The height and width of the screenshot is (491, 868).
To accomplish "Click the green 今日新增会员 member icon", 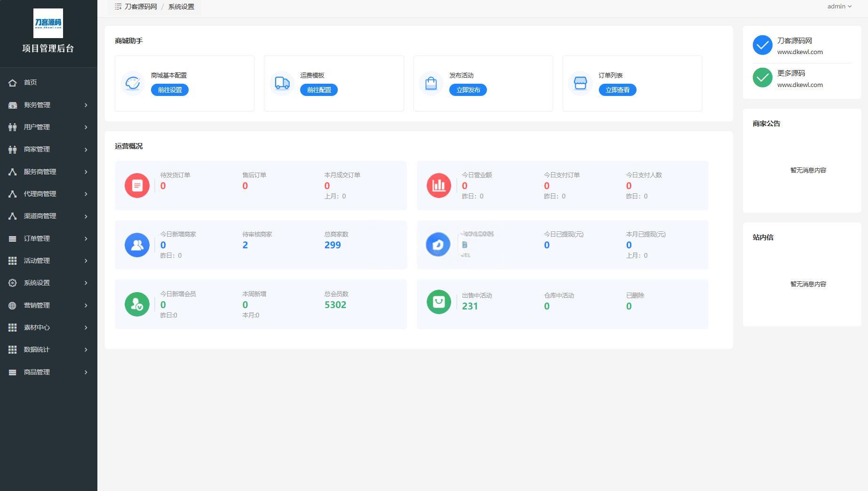I will (137, 304).
